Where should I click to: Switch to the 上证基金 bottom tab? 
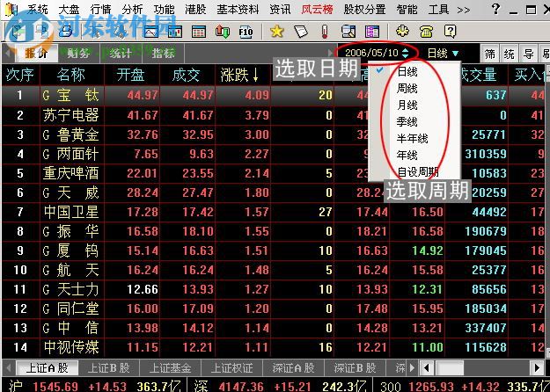pyautogui.click(x=170, y=367)
